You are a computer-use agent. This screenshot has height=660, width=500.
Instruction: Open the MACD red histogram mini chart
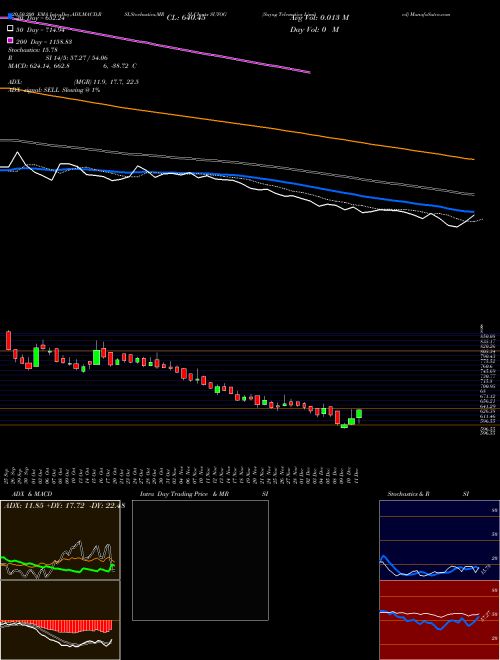coord(60,620)
